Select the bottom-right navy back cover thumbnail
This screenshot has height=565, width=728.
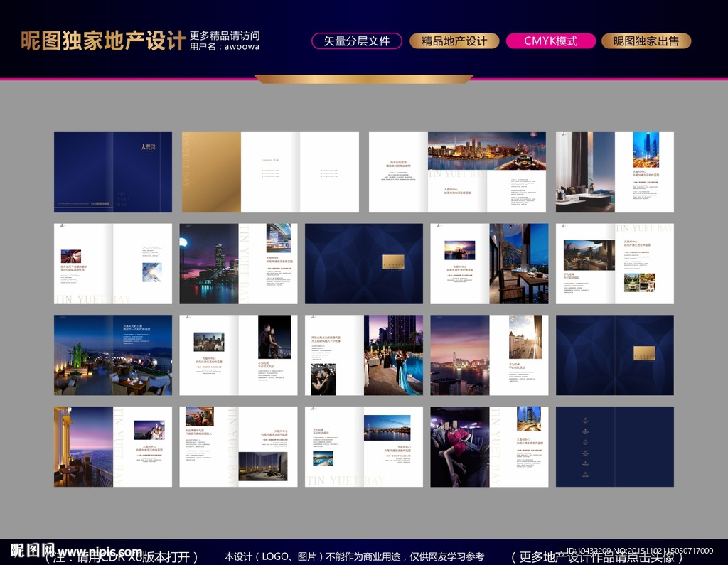click(x=615, y=447)
